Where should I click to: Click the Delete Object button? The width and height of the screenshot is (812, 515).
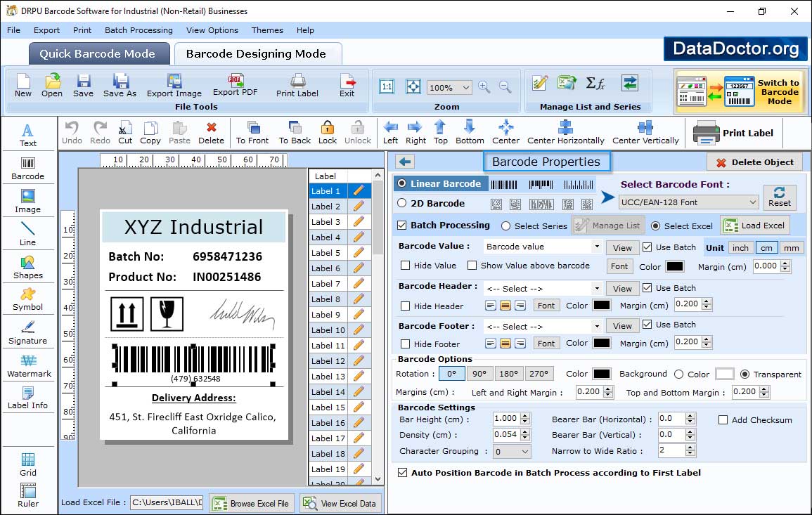pos(754,162)
